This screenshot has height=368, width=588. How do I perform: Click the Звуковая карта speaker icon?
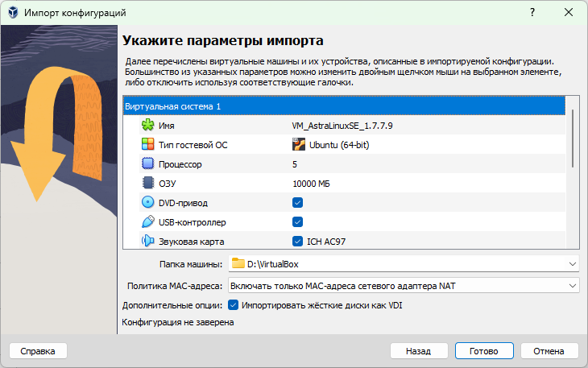[x=147, y=241]
